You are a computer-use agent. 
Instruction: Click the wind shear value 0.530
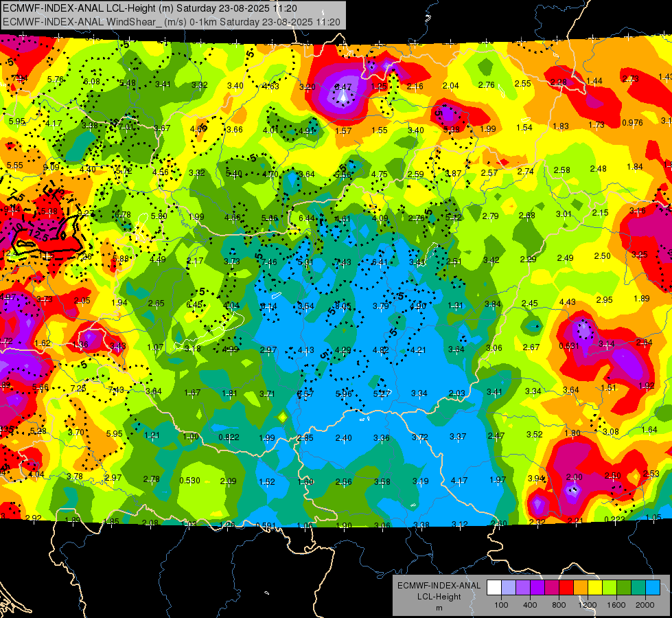pos(190,481)
